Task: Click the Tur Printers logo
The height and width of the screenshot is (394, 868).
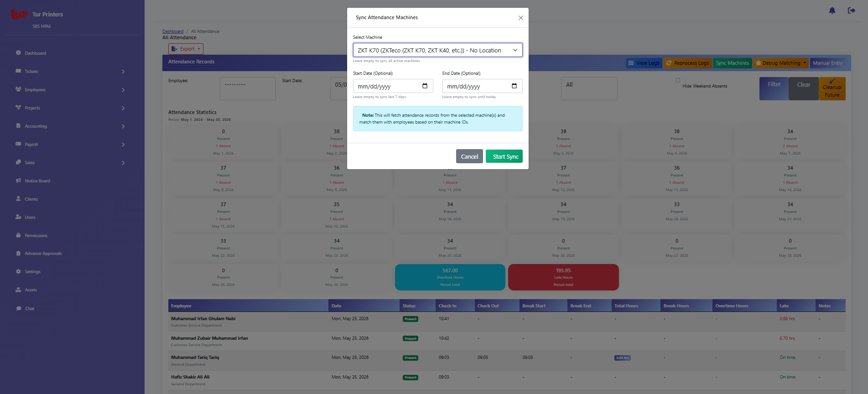Action: point(19,15)
